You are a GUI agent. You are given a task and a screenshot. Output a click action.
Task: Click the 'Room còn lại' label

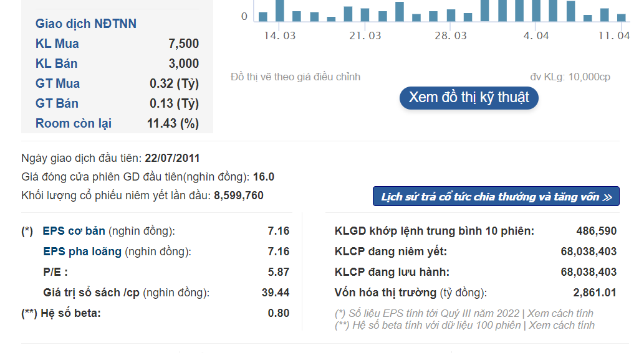74,123
